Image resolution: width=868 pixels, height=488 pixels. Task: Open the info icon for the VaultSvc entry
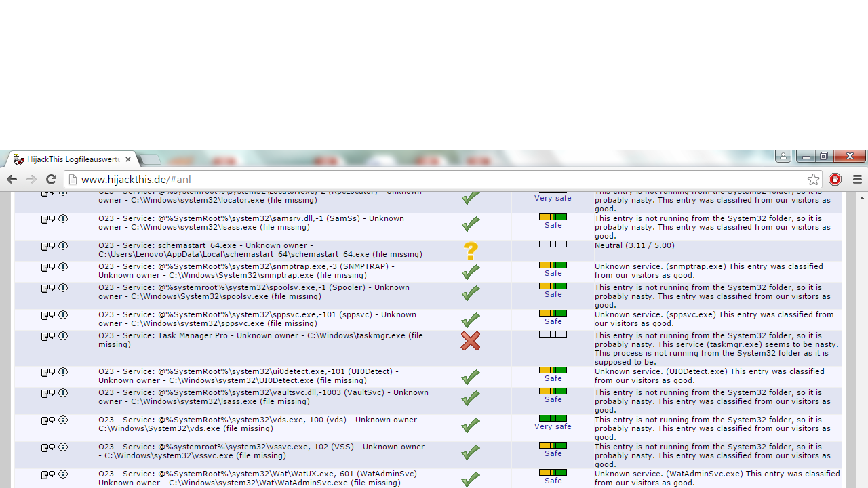point(63,393)
